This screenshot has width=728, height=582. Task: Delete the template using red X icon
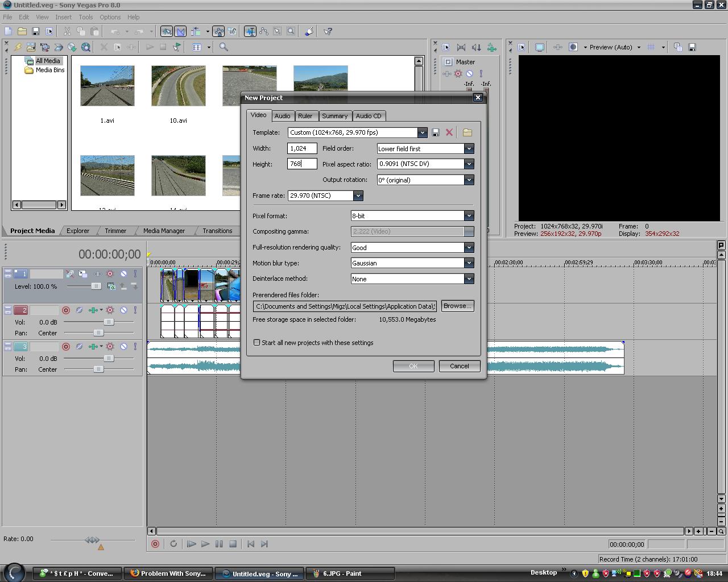click(x=449, y=132)
